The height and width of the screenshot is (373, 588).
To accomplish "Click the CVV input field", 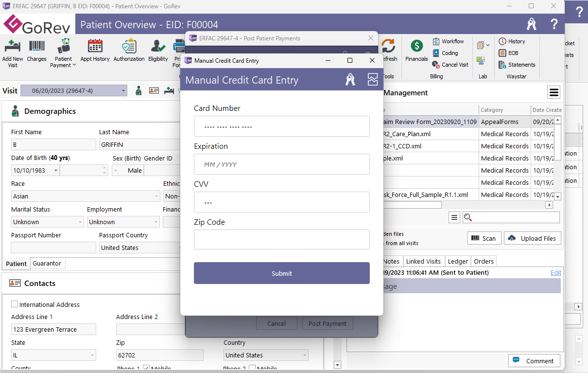I will (x=282, y=202).
